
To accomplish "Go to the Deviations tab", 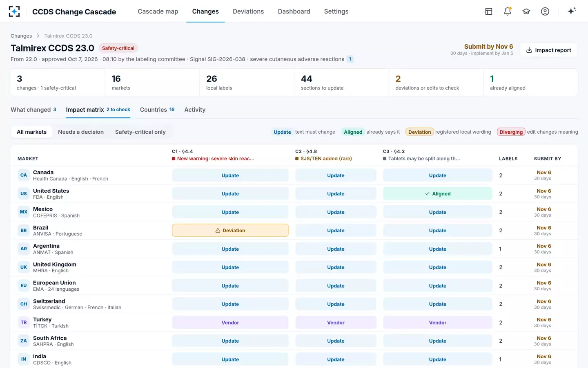I will point(248,11).
